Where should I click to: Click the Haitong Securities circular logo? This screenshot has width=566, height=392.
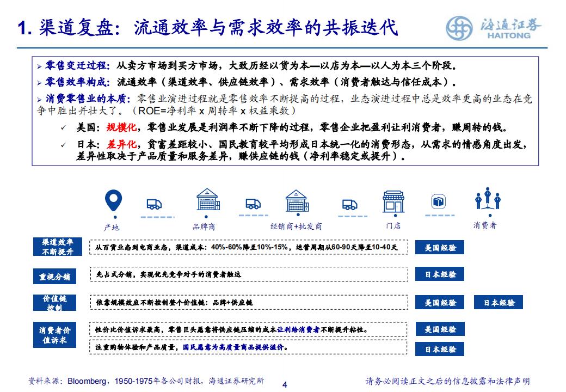tap(458, 28)
